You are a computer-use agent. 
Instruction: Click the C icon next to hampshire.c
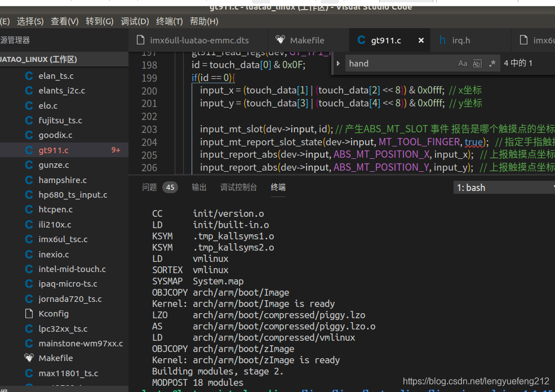point(29,180)
